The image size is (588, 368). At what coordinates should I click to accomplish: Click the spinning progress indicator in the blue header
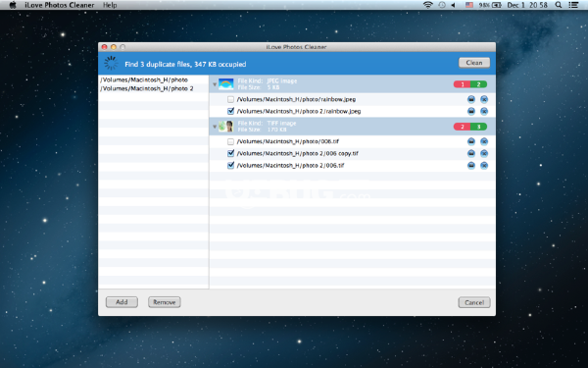(111, 64)
